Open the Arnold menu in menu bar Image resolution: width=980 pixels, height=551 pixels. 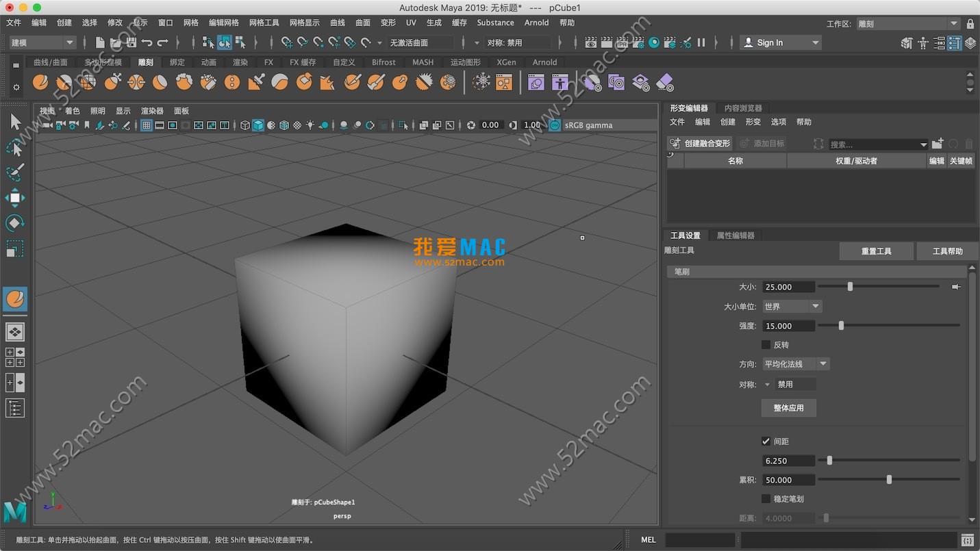coord(536,23)
